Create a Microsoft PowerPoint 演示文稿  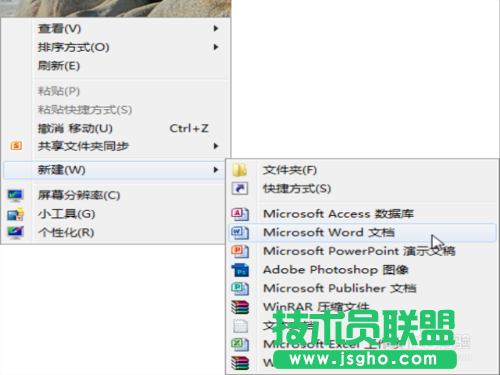362,251
